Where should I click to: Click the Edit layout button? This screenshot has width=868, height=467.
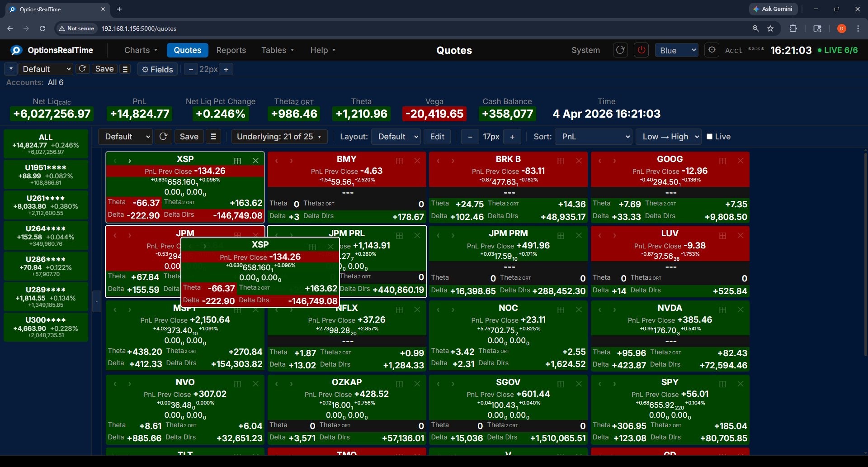[x=437, y=137]
